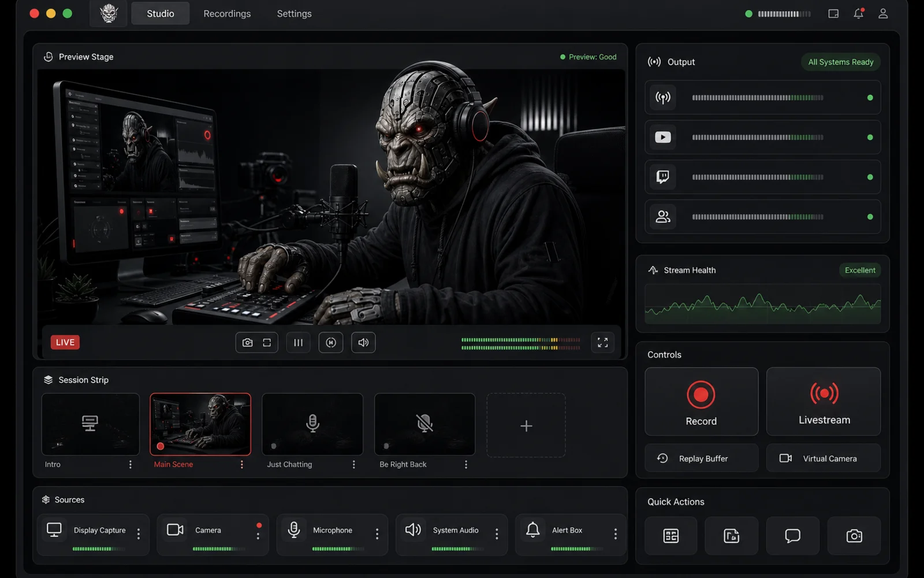Click the Excellent stream health badge

860,270
